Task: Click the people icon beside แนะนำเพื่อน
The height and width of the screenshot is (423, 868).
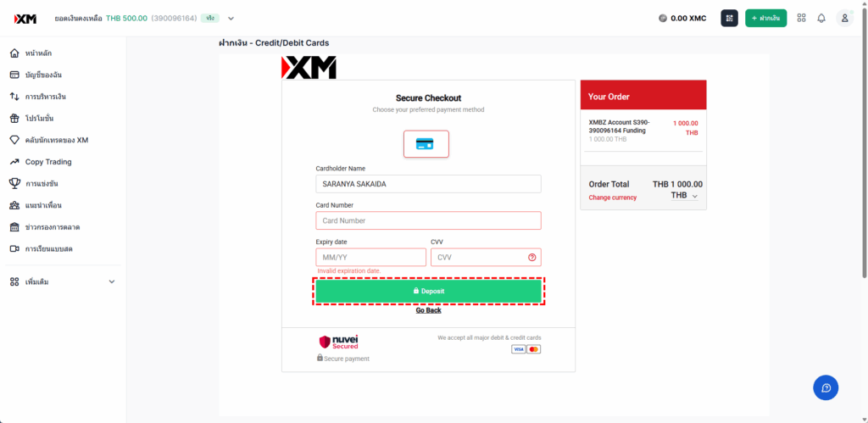Action: (15, 205)
